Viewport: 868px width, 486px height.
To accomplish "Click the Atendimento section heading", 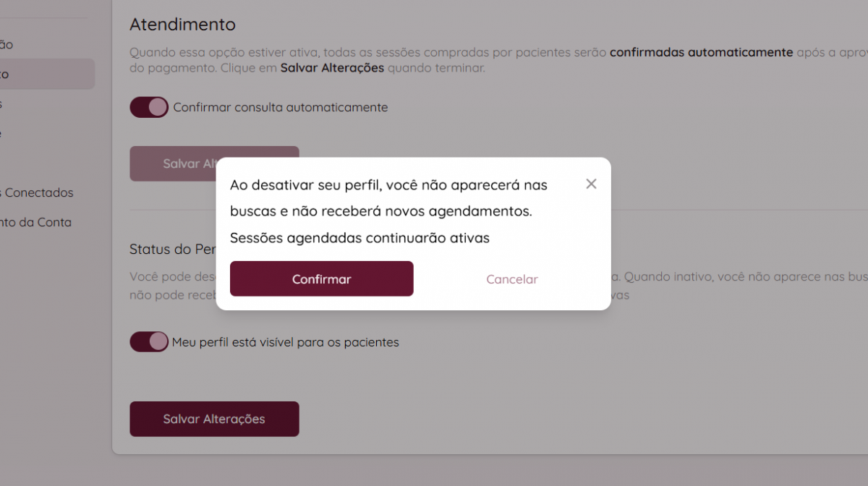I will (x=182, y=24).
